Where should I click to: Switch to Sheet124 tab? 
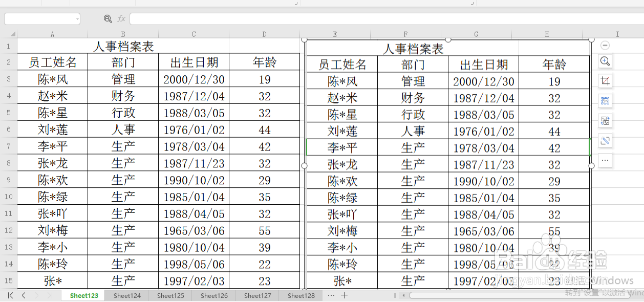click(127, 296)
